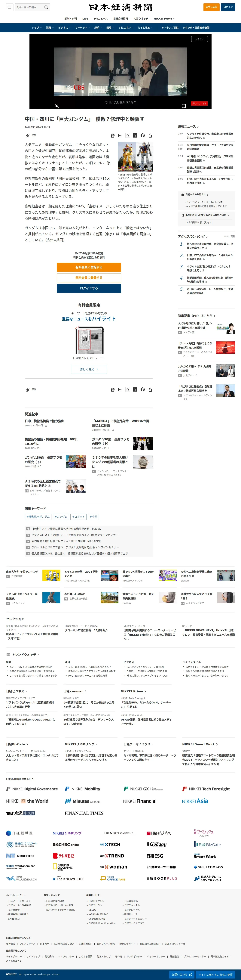This screenshot has width=241, height=980.
Task: Open the 日中、模倣品摘発で協力強化 related article
Action: (44, 421)
